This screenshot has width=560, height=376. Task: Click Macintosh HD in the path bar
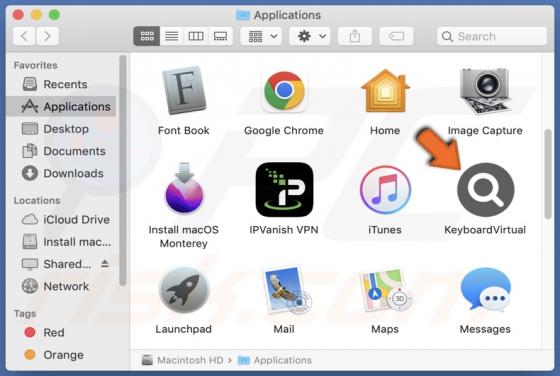tap(183, 360)
